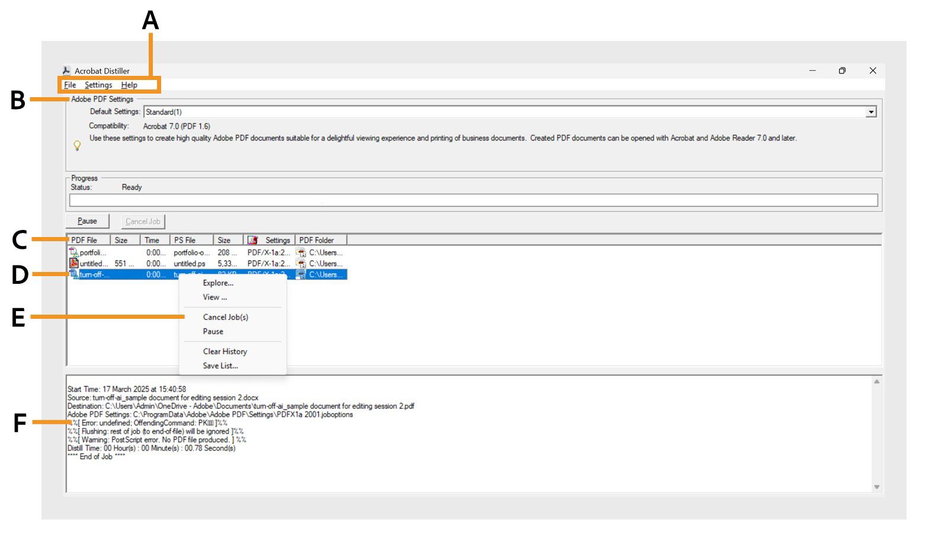This screenshot has width=948, height=560.
Task: Click the Size column header beside PDF File
Action: (125, 240)
